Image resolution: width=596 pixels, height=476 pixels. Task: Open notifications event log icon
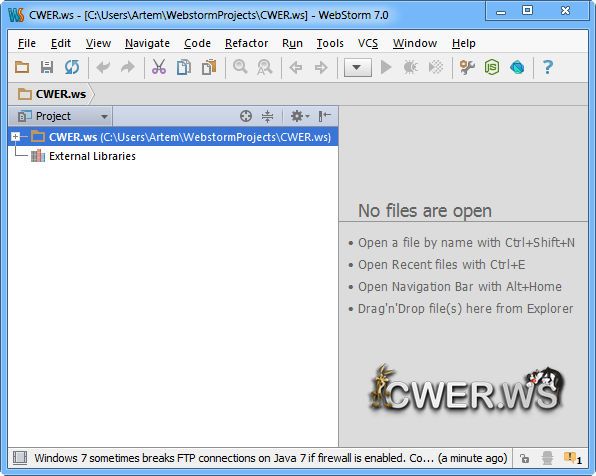click(x=573, y=458)
